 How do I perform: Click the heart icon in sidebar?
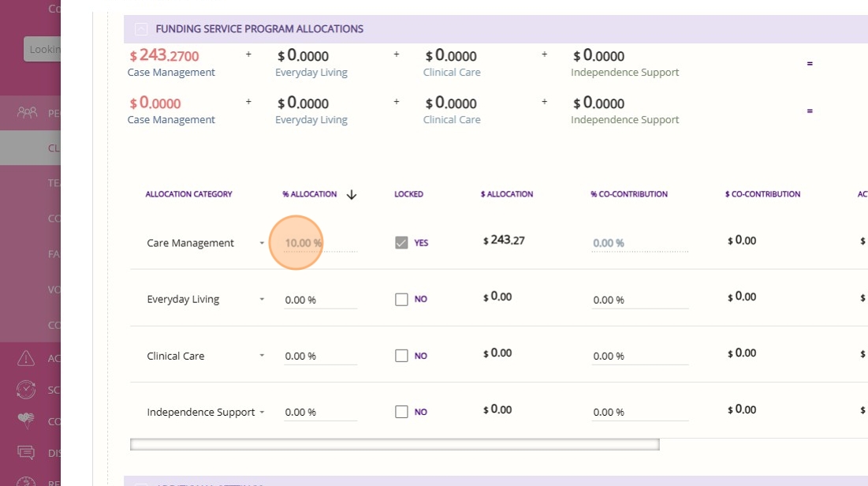click(x=26, y=421)
